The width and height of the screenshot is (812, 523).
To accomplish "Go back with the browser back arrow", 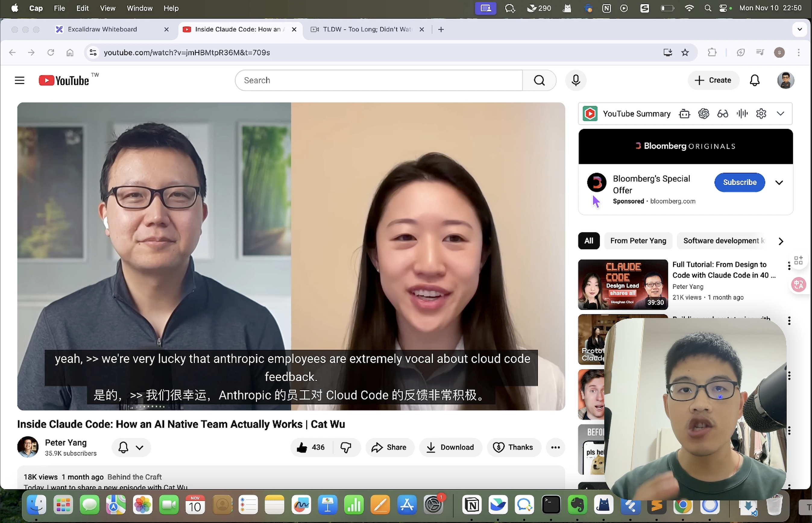I will pos(13,52).
